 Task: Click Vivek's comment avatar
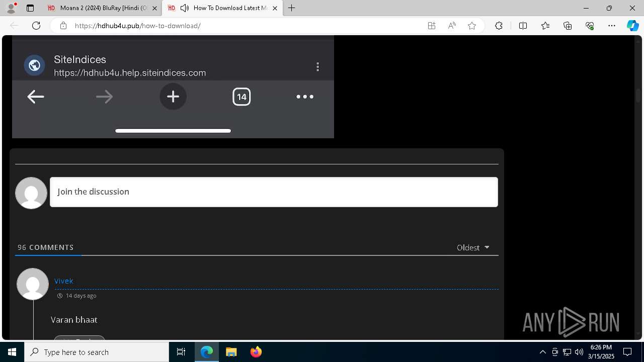pyautogui.click(x=33, y=284)
